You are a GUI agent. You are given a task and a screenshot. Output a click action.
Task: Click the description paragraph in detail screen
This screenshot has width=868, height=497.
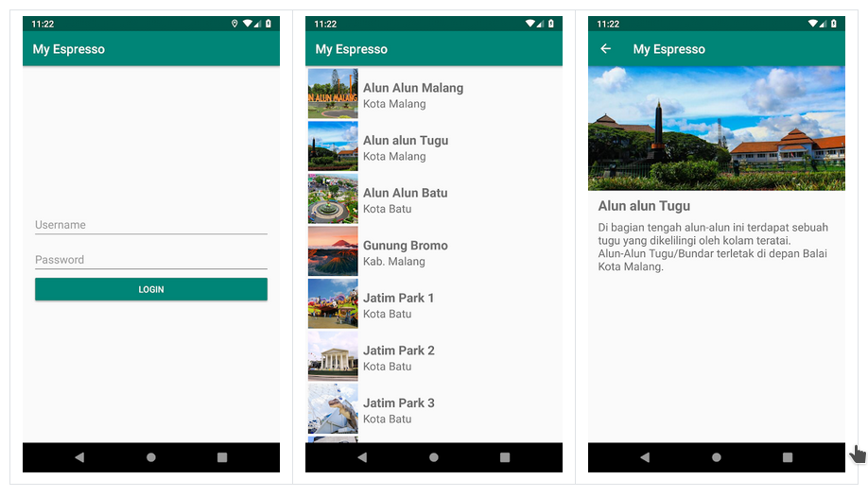click(x=713, y=248)
